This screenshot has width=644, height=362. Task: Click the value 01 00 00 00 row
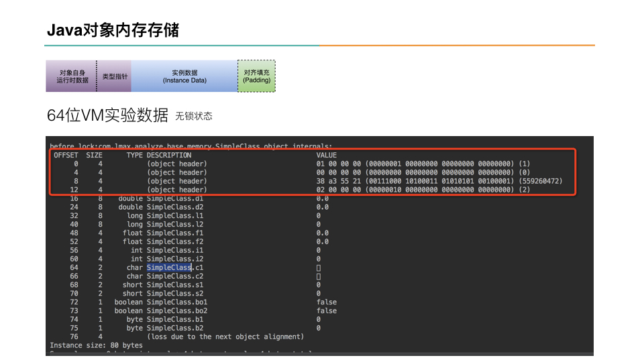coord(423,164)
